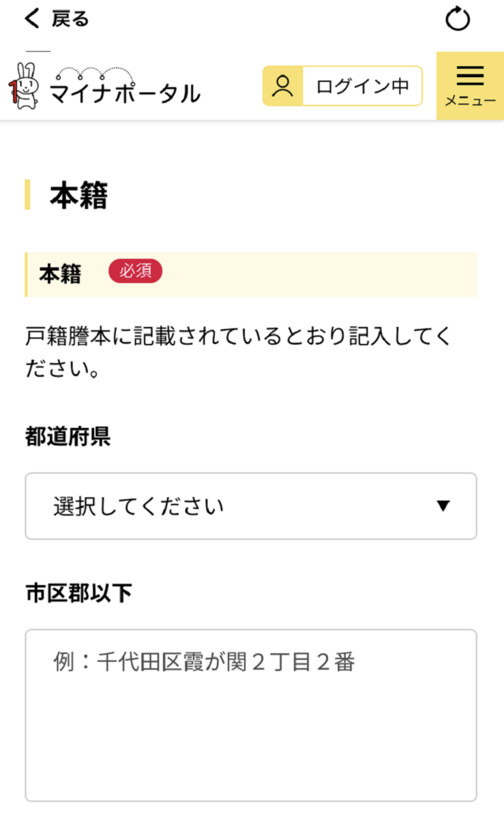
Task: Tap the メニュー label under hamburger
Action: click(x=470, y=101)
